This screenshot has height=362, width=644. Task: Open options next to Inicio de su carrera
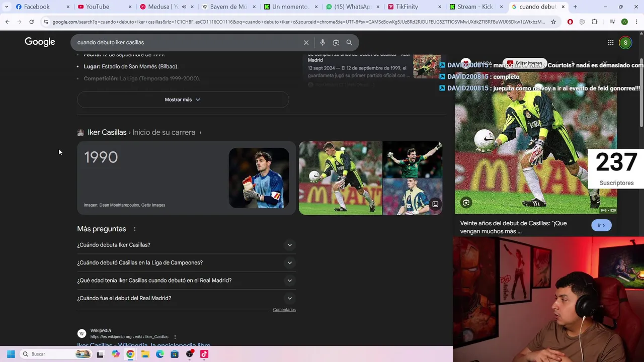tap(200, 132)
